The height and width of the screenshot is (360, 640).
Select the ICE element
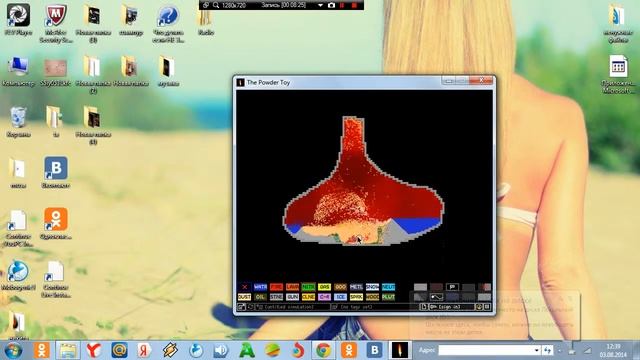(x=340, y=297)
